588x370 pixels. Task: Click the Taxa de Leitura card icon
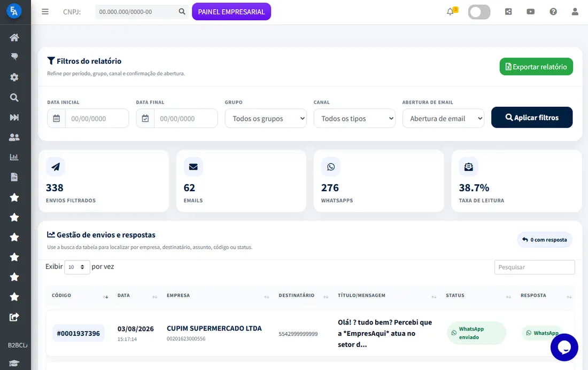[x=468, y=167]
